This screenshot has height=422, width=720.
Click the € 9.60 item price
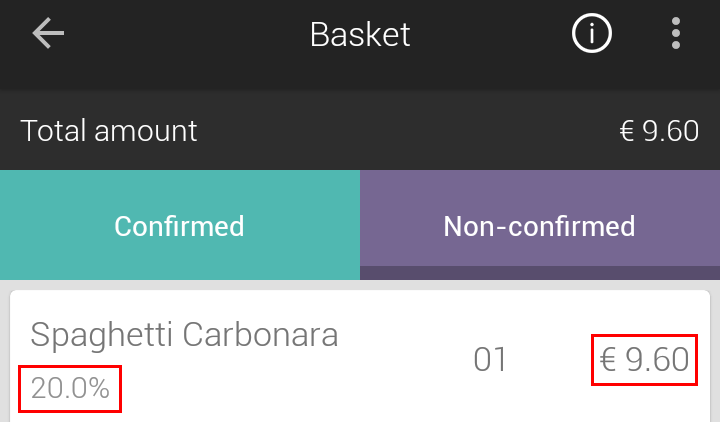(644, 359)
